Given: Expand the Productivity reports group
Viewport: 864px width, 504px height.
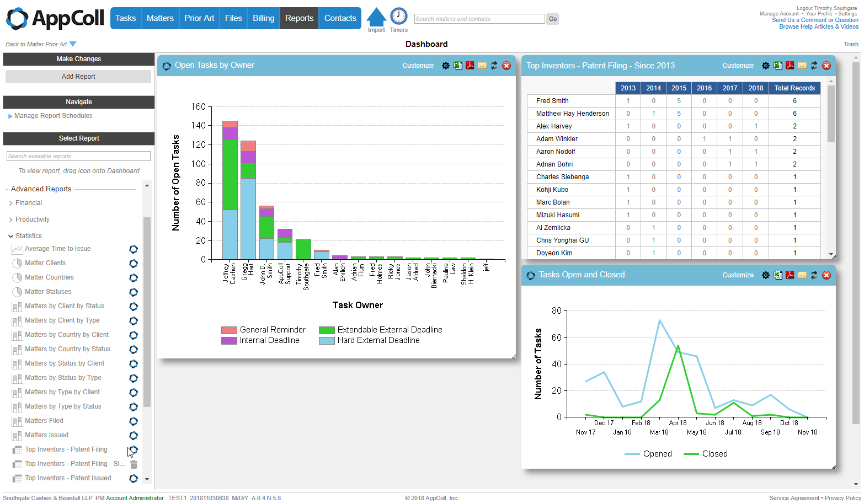Looking at the screenshot, I should tap(11, 220).
